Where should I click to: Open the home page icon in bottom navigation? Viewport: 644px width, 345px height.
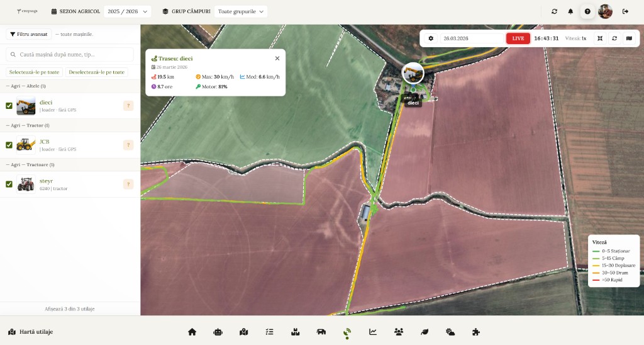192,332
